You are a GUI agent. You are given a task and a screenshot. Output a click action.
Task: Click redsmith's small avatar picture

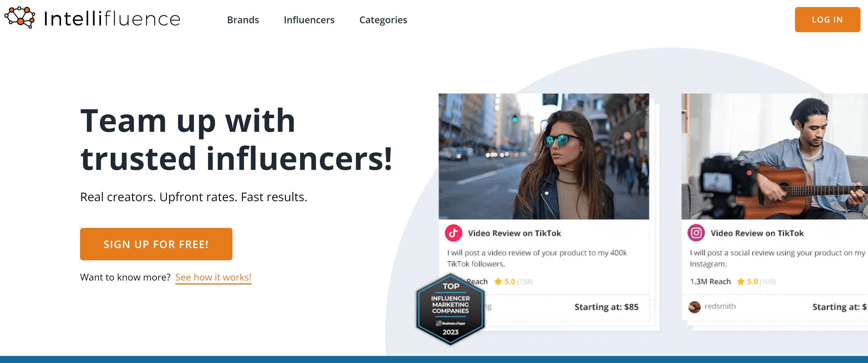point(694,307)
